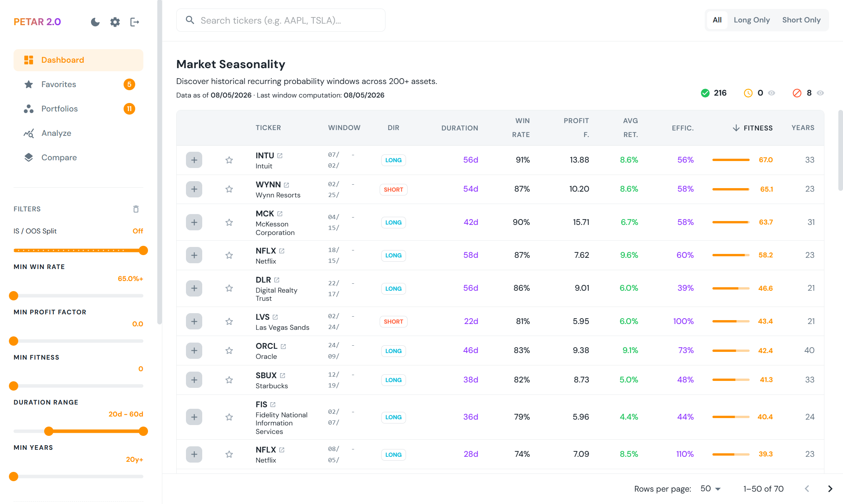
Task: Expand the DLR row with plus
Action: pyautogui.click(x=194, y=288)
